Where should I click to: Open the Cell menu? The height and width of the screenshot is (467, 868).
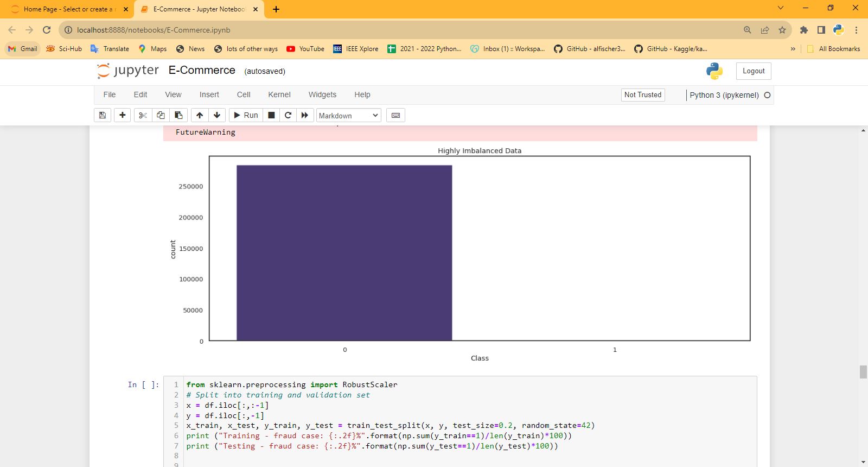[x=244, y=94]
